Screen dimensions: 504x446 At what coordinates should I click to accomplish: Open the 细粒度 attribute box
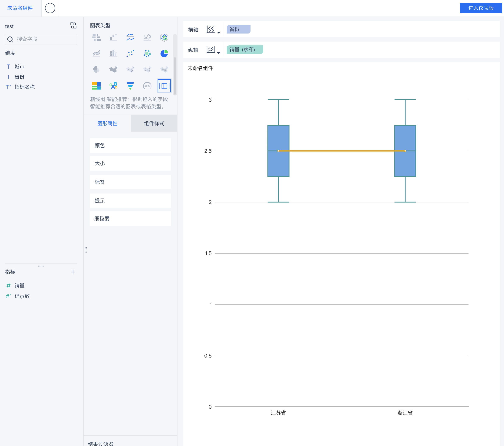[130, 219]
